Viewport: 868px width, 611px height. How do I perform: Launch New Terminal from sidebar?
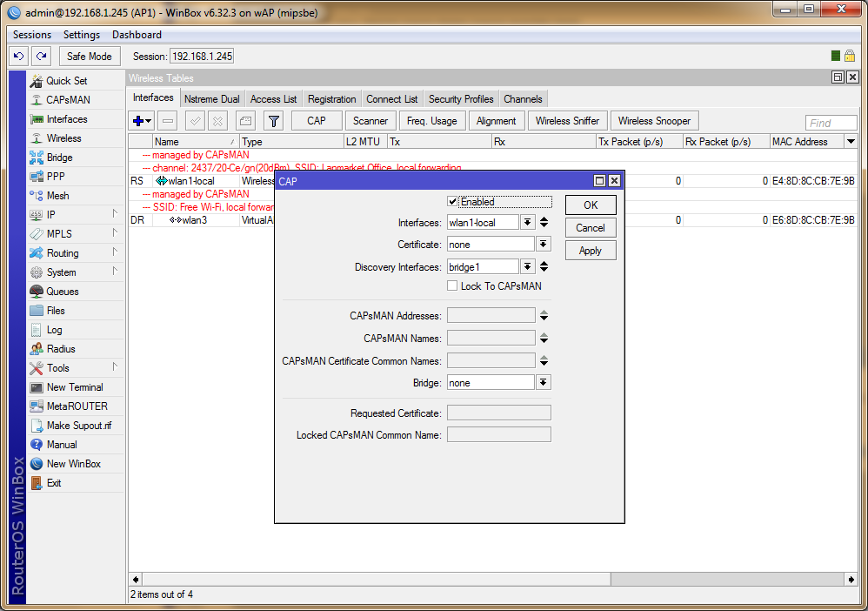[x=74, y=387]
